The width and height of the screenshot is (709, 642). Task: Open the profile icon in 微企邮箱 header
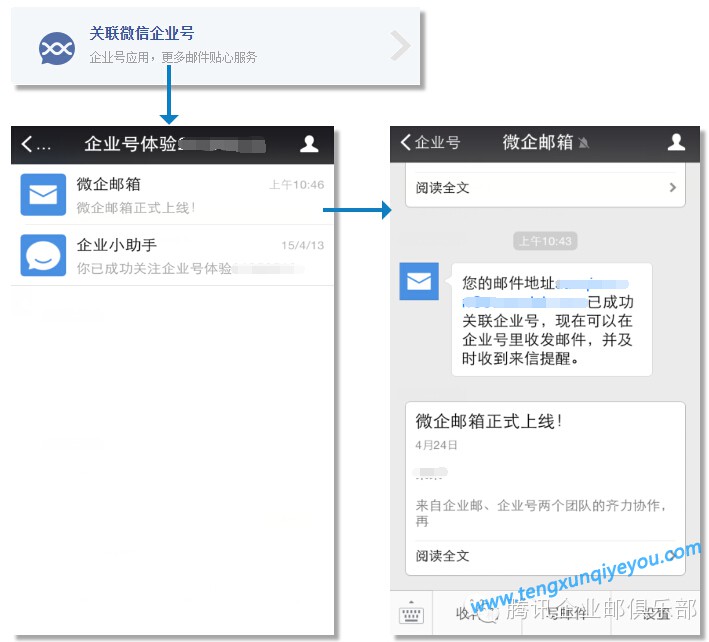pos(676,142)
